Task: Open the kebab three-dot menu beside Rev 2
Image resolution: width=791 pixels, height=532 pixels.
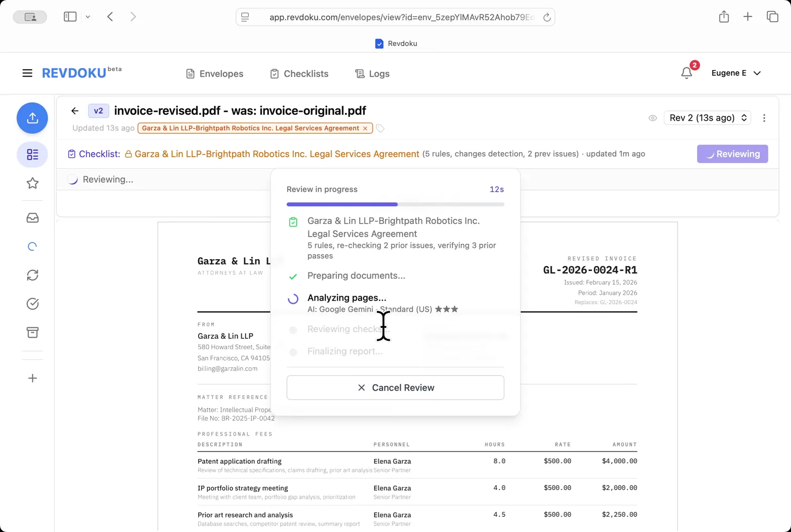Action: pos(764,118)
